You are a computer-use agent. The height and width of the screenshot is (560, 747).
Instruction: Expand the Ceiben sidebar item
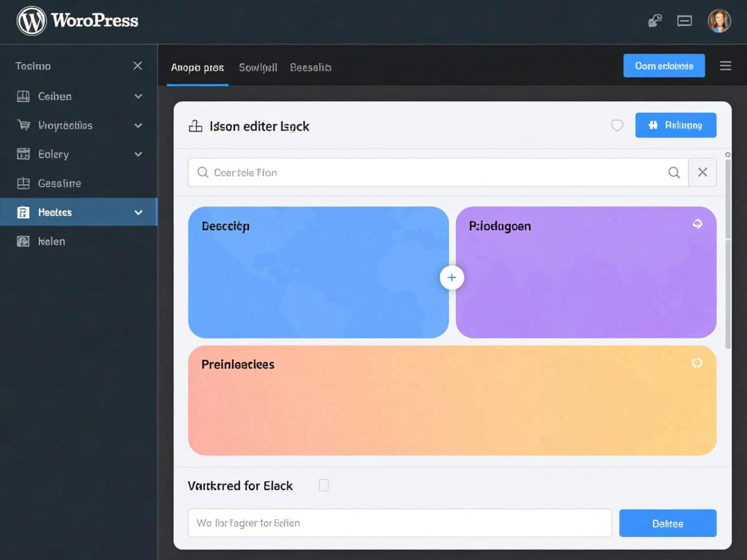[x=138, y=96]
